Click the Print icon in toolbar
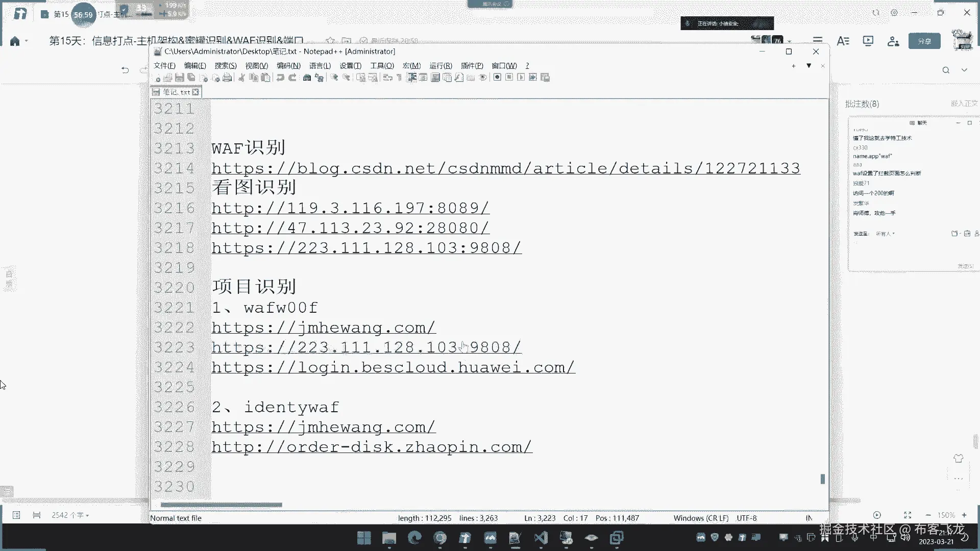The image size is (980, 551). click(227, 78)
